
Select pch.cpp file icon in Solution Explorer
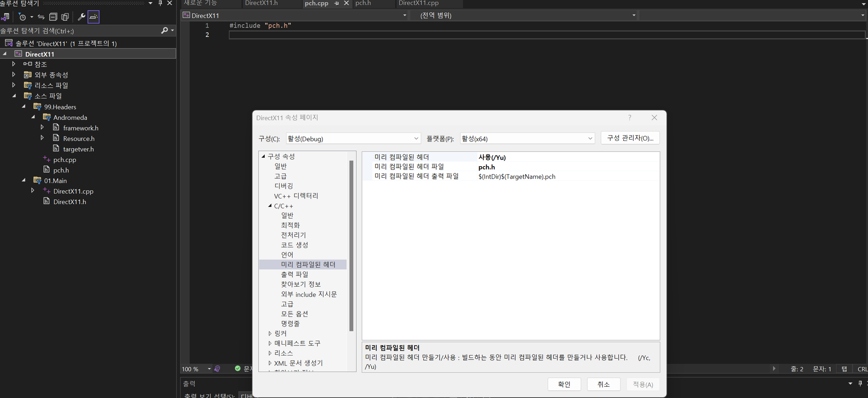[x=46, y=159]
